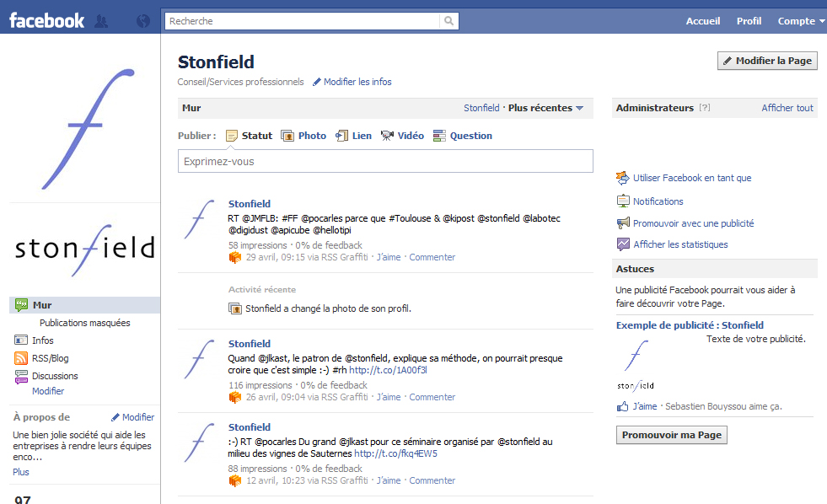Click the megaphone Promouvoir icon
Screen dimensions: 827x504
(623, 223)
